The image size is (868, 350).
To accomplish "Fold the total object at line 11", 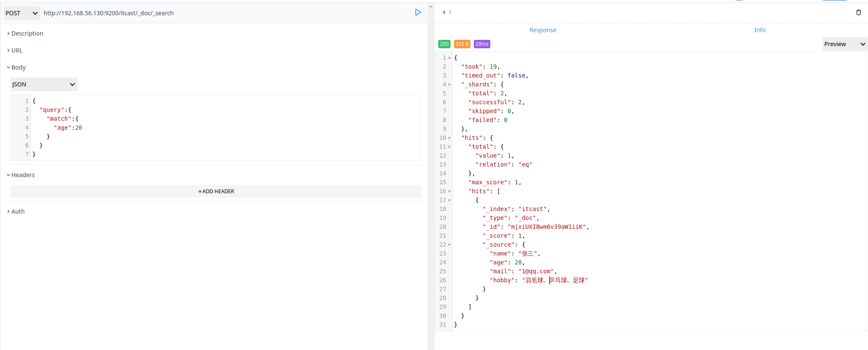I will click(449, 147).
